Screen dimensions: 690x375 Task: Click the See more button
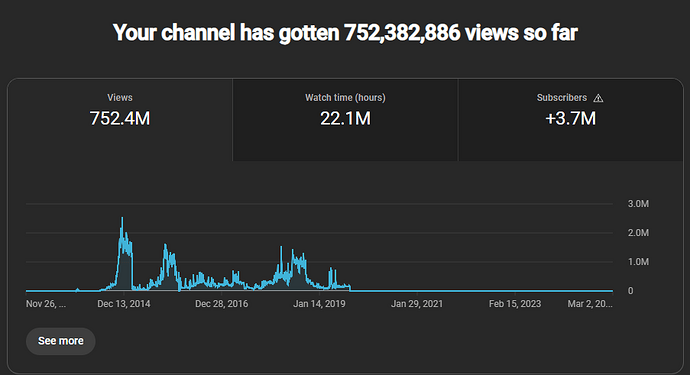61,341
